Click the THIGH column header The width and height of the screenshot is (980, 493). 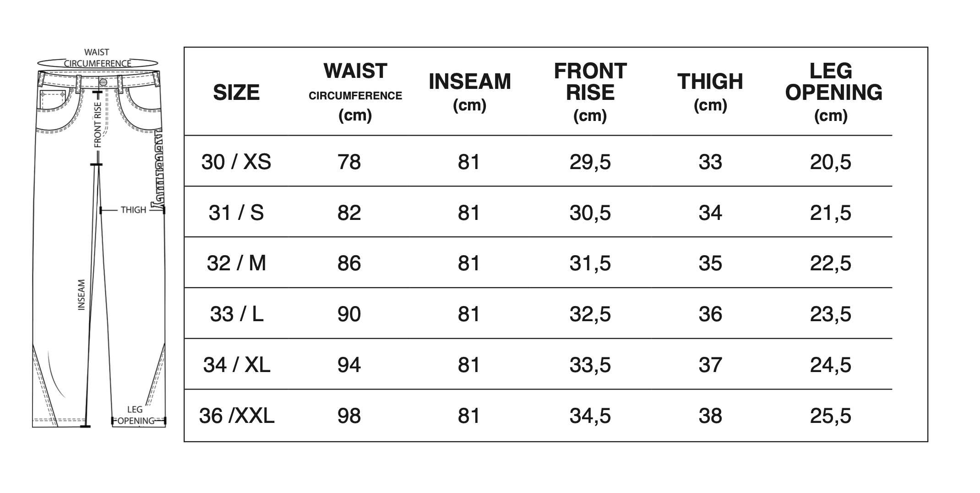pos(710,92)
